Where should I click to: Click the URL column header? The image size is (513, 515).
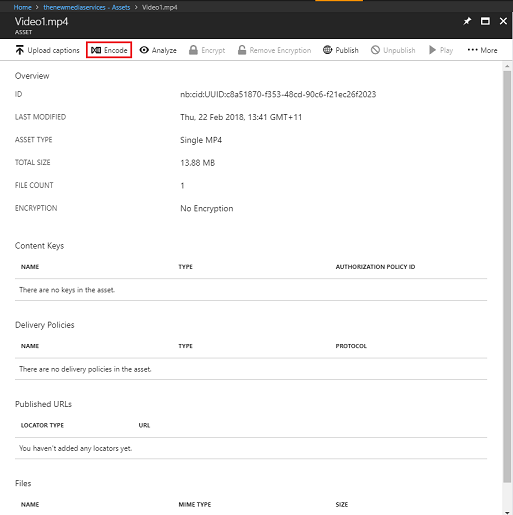point(144,425)
